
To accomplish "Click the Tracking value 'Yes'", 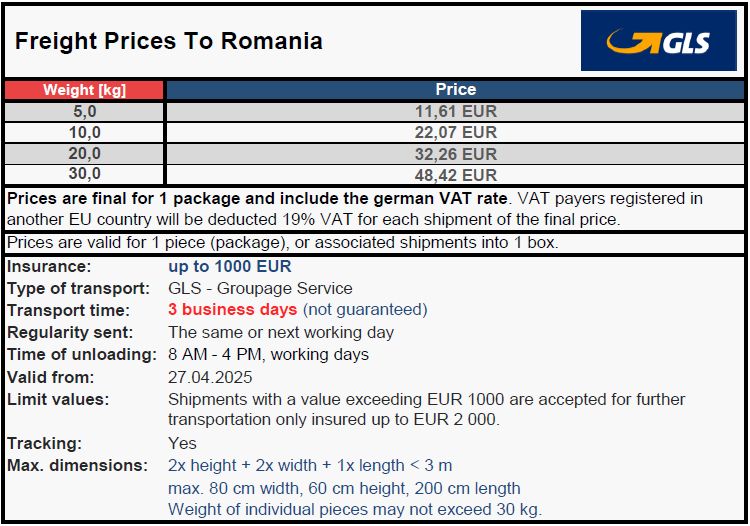I will (x=182, y=443).
